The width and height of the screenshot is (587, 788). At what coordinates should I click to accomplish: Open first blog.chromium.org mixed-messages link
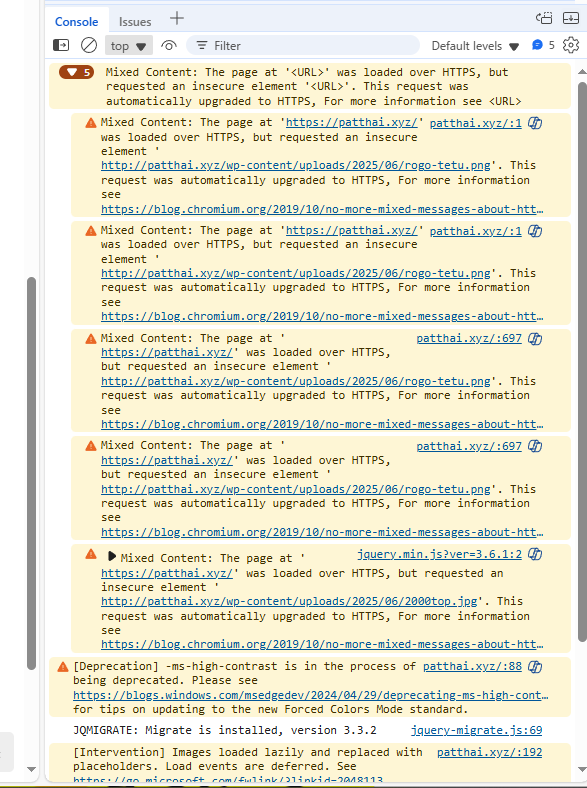coord(322,209)
